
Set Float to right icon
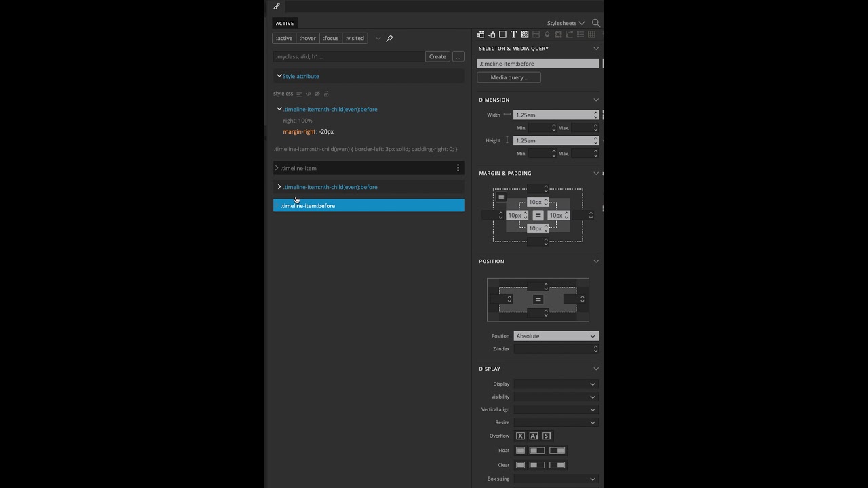[x=557, y=451]
